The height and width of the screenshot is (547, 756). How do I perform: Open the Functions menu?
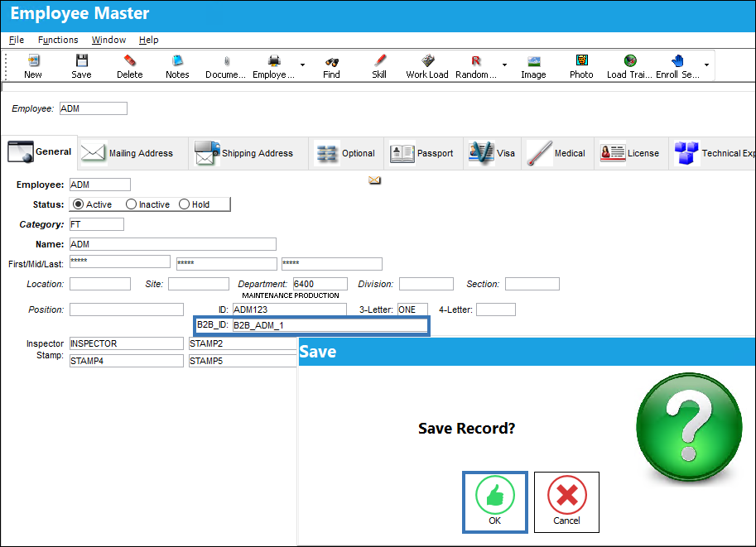(x=58, y=40)
